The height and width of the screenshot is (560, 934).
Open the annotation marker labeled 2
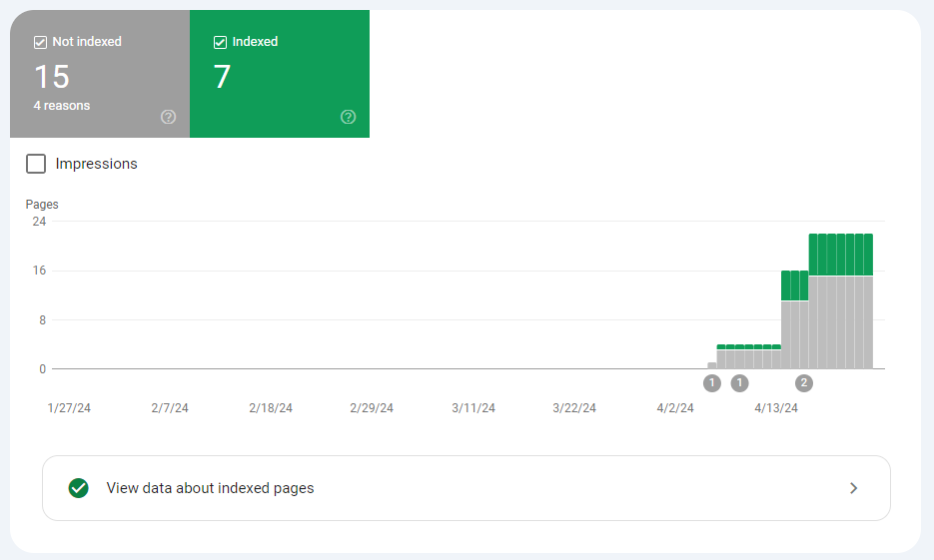804,382
